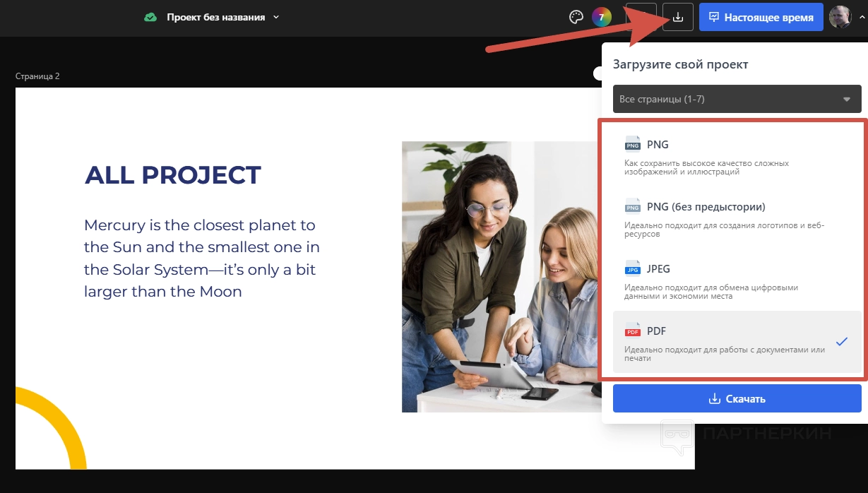868x493 pixels.
Task: Open the 'Все страницы (1-7)' dropdown
Action: coord(737,99)
